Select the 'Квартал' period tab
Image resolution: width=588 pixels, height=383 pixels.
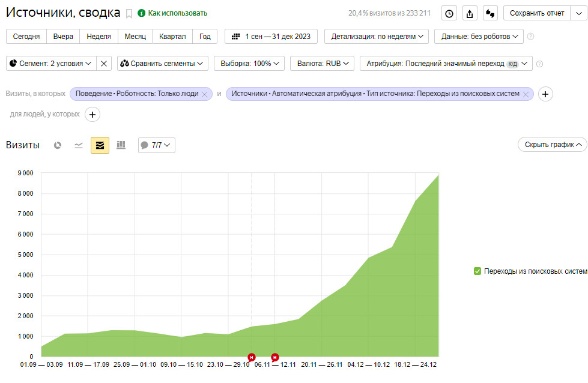[172, 37]
